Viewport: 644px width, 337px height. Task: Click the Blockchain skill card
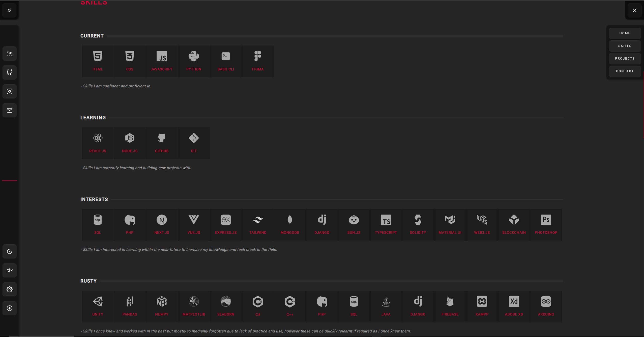[x=514, y=225]
